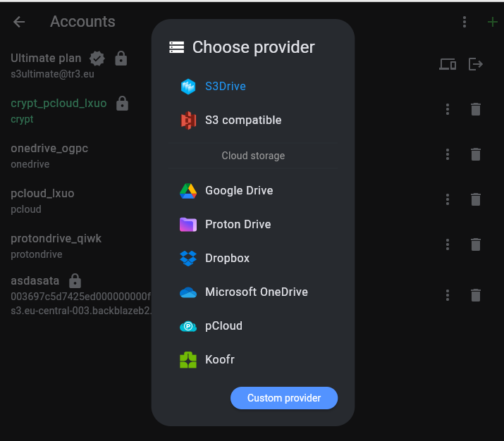
Task: Click the Dropbox logo icon
Action: coord(188,259)
